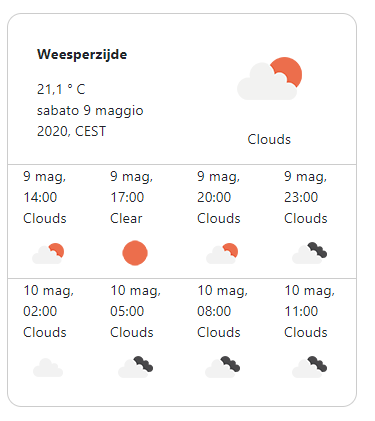Screen dimensions: 375x421
Task: Click the 23:00 dark clouds icon
Action: click(309, 253)
